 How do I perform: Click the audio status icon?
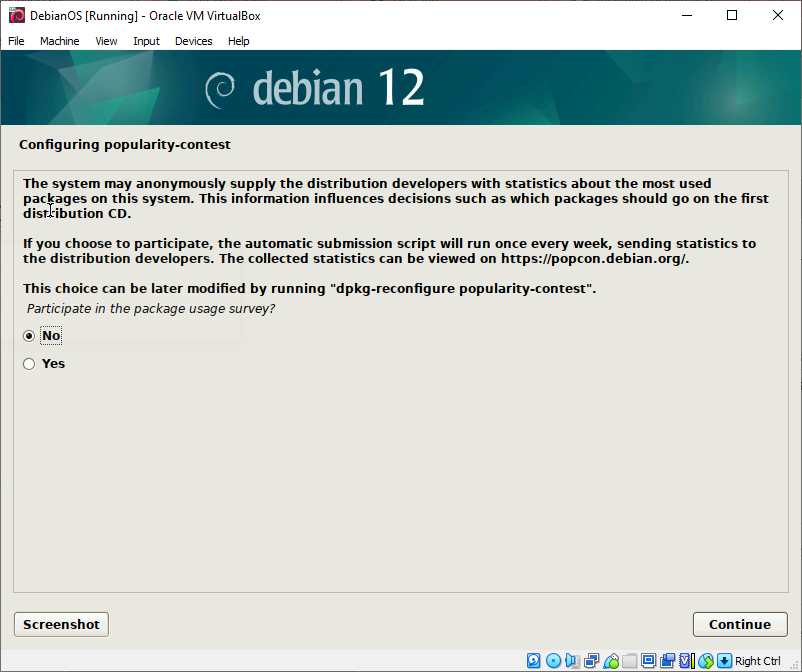pos(572,661)
